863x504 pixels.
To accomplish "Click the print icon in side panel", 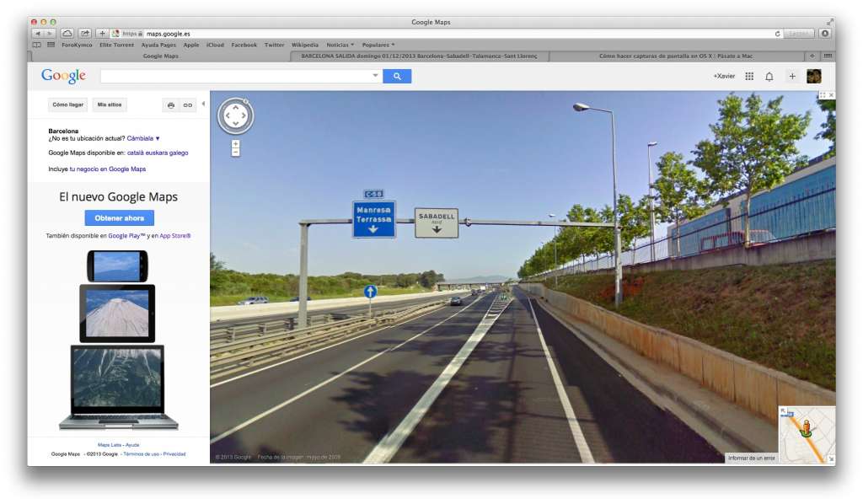I will 171,105.
